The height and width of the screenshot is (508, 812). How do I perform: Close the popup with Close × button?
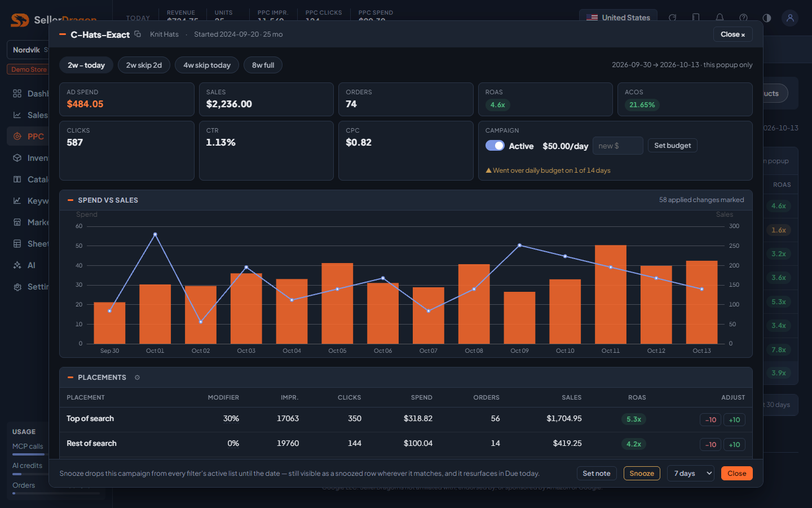click(732, 34)
